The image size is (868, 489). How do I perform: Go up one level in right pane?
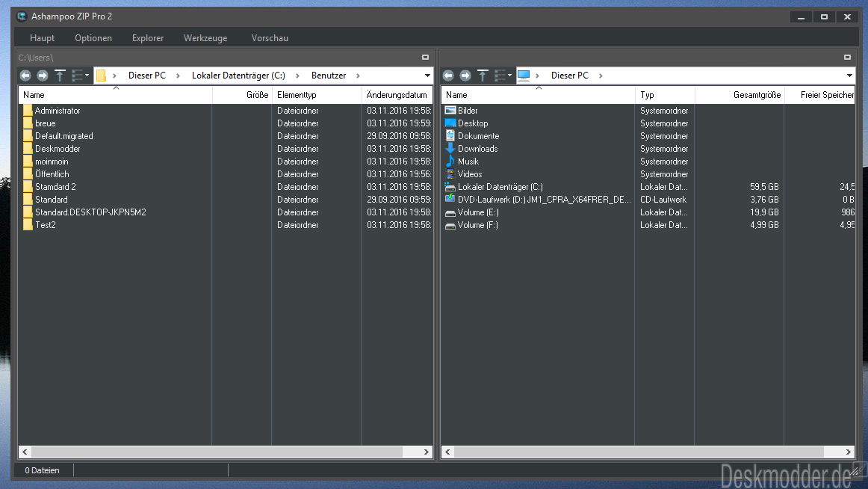[x=483, y=76]
